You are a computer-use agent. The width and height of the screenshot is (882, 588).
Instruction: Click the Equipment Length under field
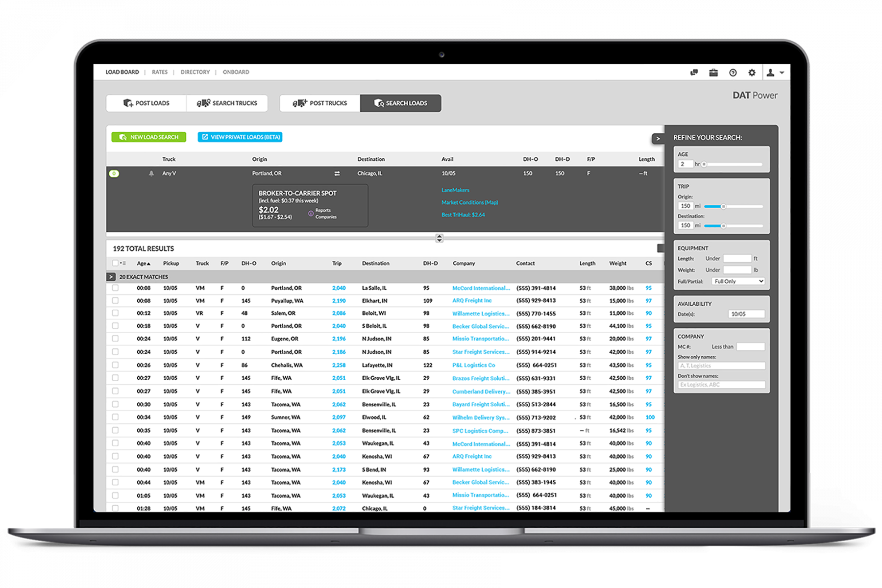point(737,258)
